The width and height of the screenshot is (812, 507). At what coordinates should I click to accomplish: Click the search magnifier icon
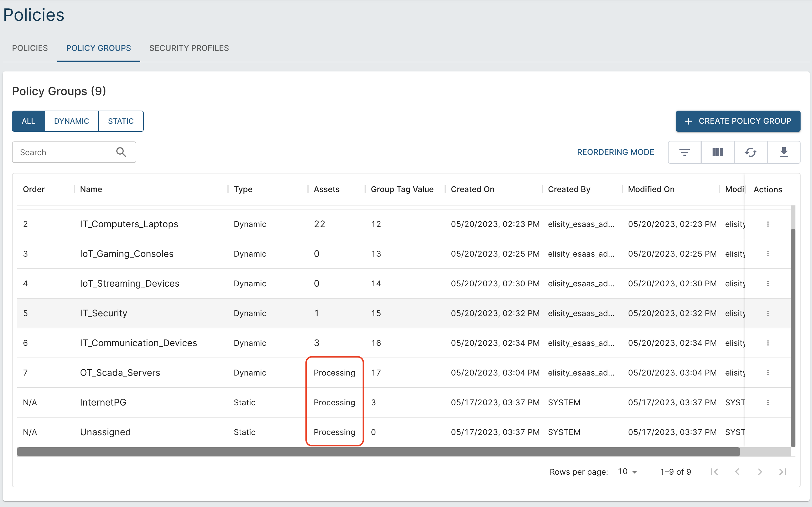[121, 152]
